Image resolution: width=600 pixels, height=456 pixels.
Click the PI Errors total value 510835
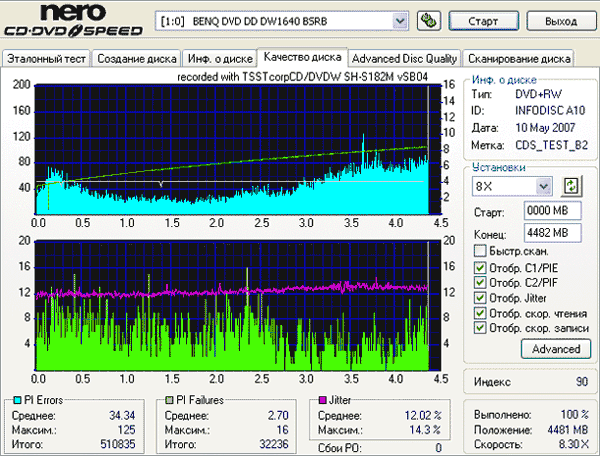pyautogui.click(x=117, y=444)
